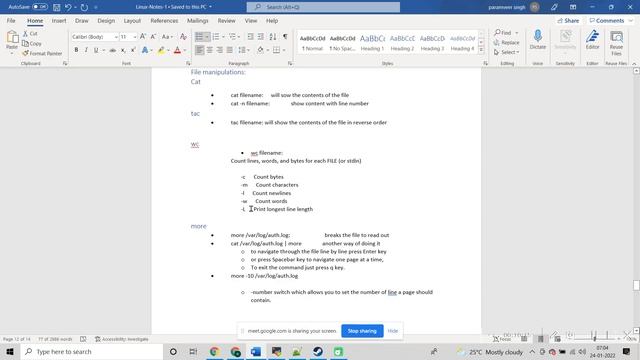The height and width of the screenshot is (360, 640).
Task: Save the document using the save icon
Action: (x=57, y=7)
